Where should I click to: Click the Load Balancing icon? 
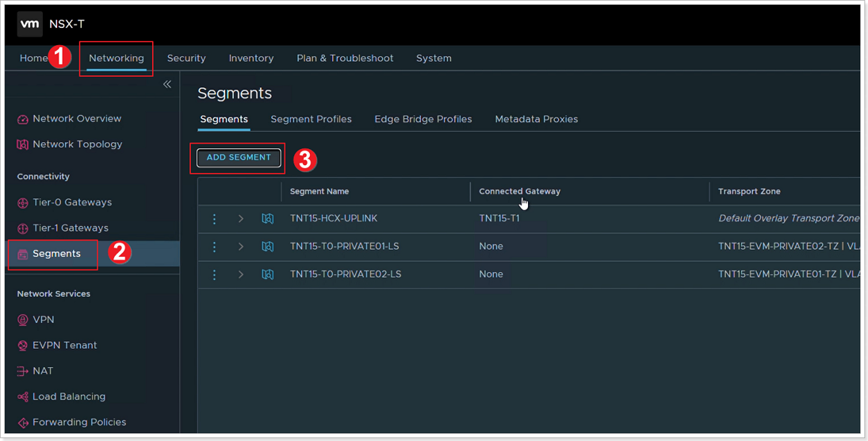23,397
